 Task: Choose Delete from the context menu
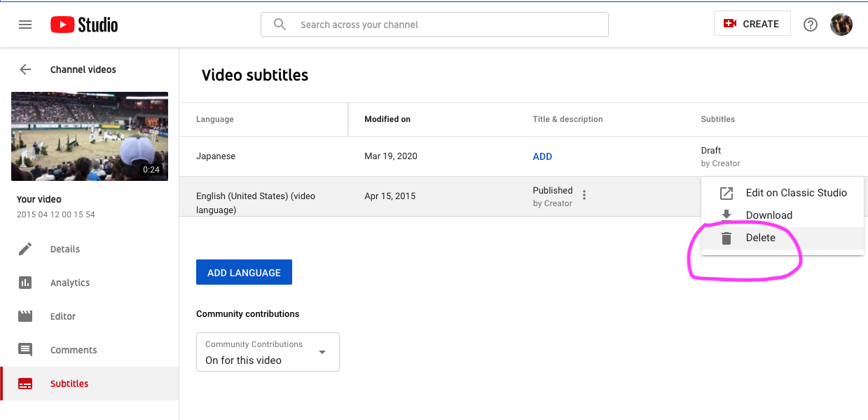point(760,238)
